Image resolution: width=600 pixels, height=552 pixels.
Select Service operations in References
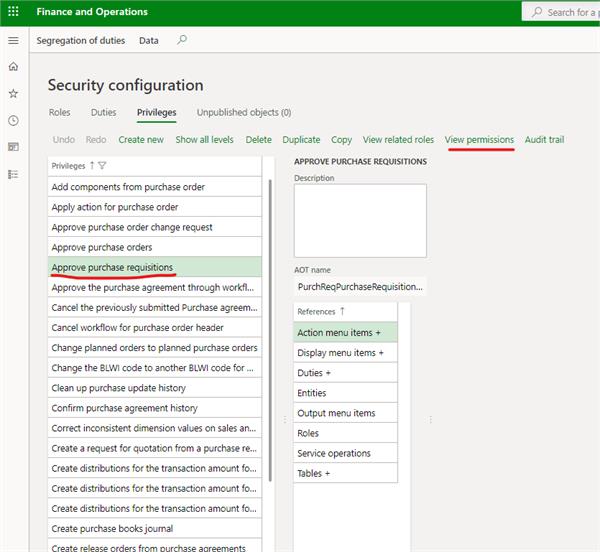point(346,453)
